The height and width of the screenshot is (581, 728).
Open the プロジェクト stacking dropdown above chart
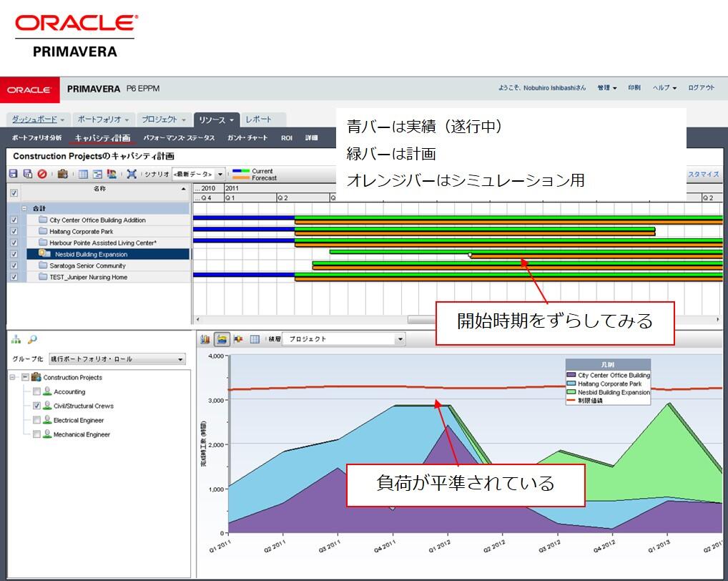344,339
